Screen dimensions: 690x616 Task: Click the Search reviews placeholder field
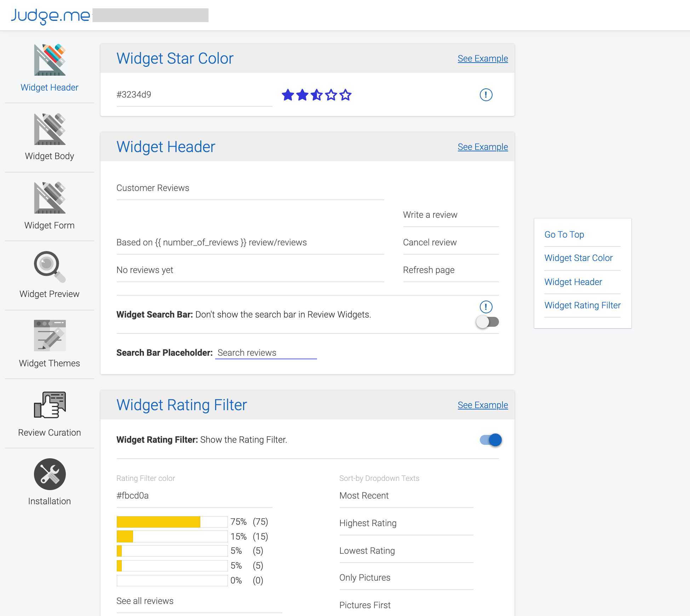[x=266, y=353]
